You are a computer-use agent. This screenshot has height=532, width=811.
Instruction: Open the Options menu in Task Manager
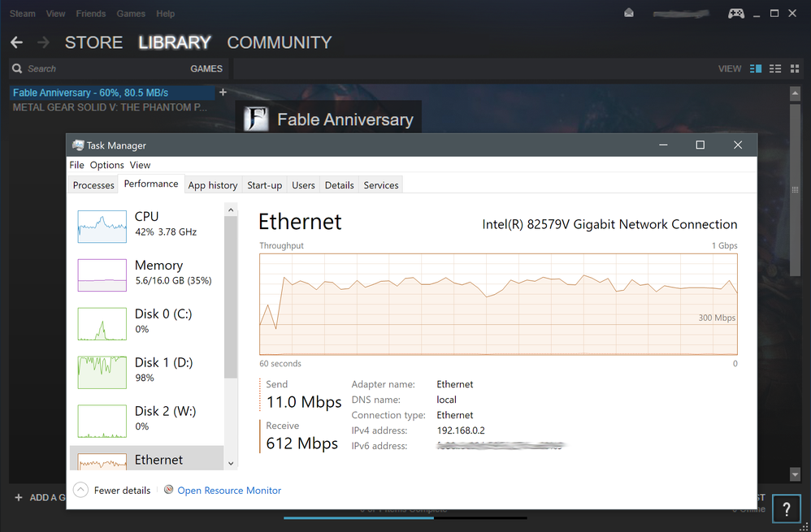click(x=106, y=165)
